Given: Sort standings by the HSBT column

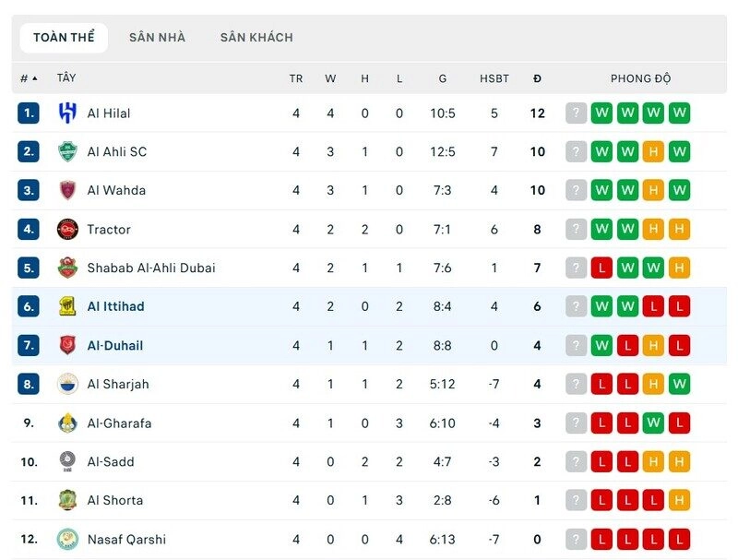Looking at the screenshot, I should 494,78.
